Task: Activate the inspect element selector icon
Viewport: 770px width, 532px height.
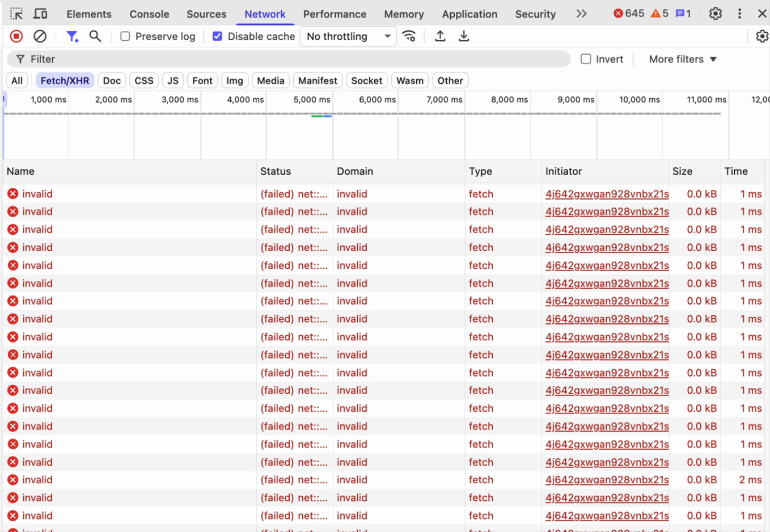Action: [x=16, y=14]
